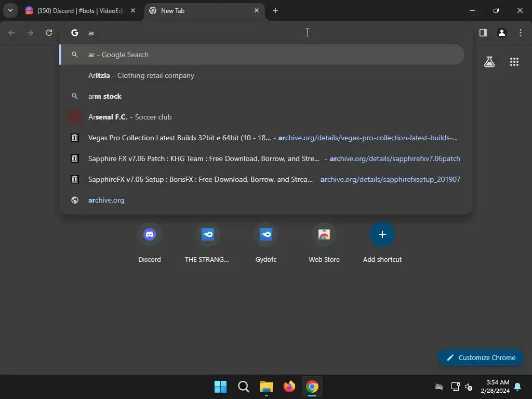This screenshot has height=399, width=532.
Task: Close the Discord tab
Action: (x=133, y=10)
